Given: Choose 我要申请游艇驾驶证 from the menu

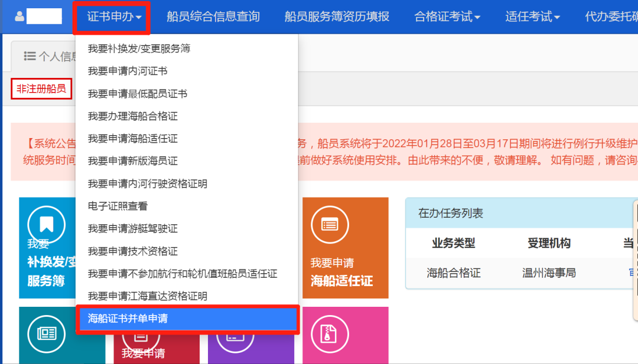Looking at the screenshot, I should point(132,229).
